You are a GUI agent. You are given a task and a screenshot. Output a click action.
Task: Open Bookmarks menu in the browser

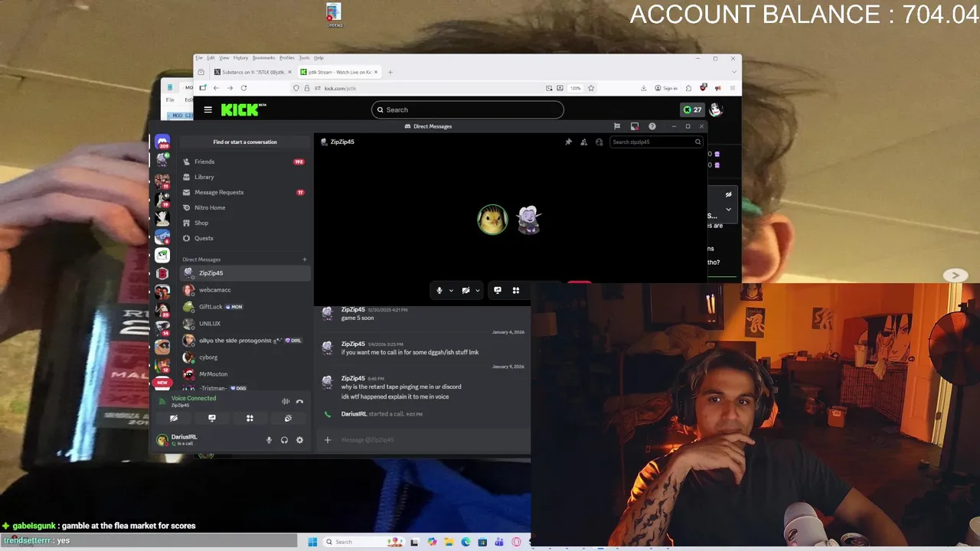[263, 58]
